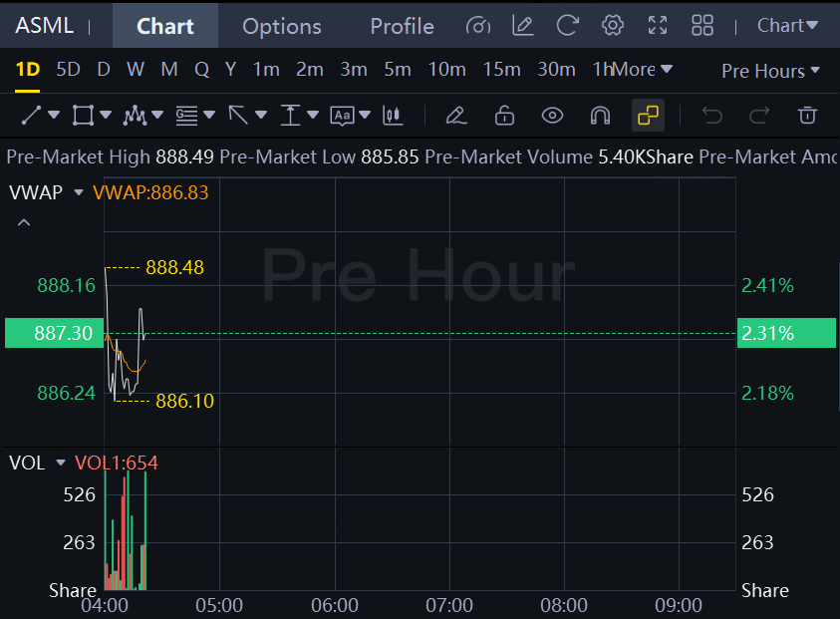Select the 5D timeframe

tap(68, 69)
